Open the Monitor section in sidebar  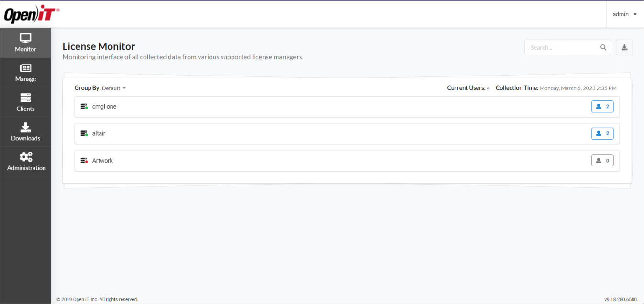25,43
